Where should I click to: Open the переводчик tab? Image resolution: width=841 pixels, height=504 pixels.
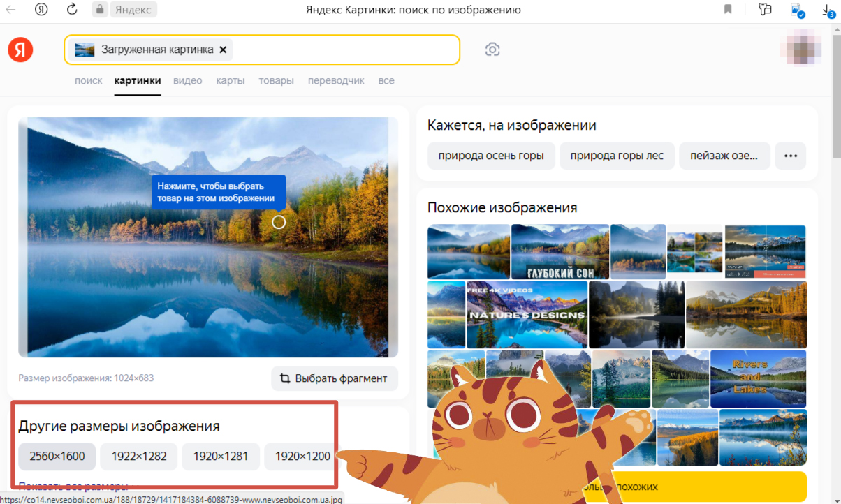336,81
